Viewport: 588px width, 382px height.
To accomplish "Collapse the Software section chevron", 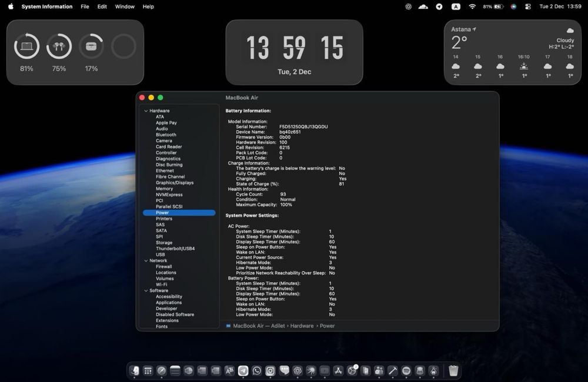I will (146, 291).
